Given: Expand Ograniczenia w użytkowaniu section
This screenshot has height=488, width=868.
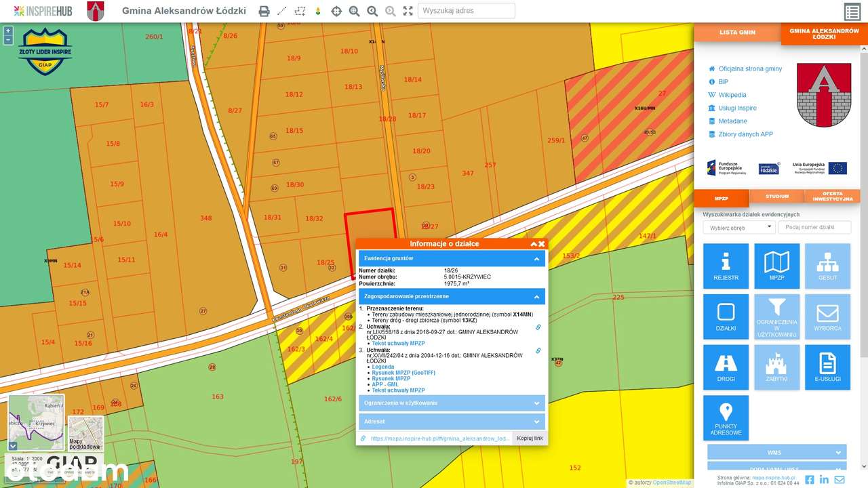Looking at the screenshot, I should click(x=536, y=403).
